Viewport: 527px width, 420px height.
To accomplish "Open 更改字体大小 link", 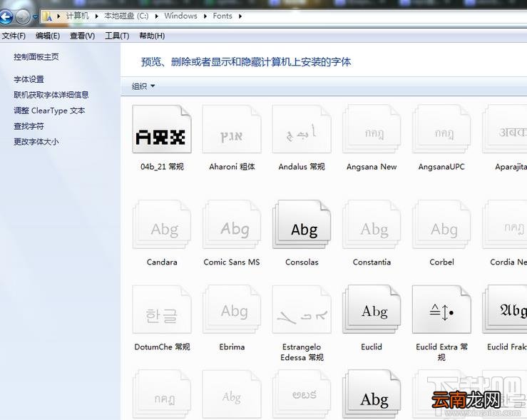I will [36, 142].
